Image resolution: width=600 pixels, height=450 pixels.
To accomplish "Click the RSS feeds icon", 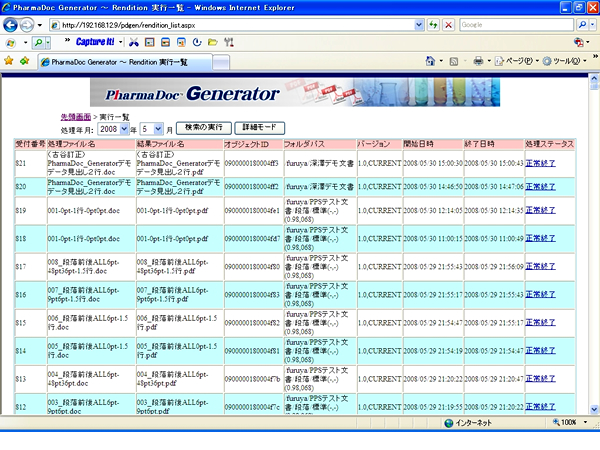I will (x=454, y=61).
